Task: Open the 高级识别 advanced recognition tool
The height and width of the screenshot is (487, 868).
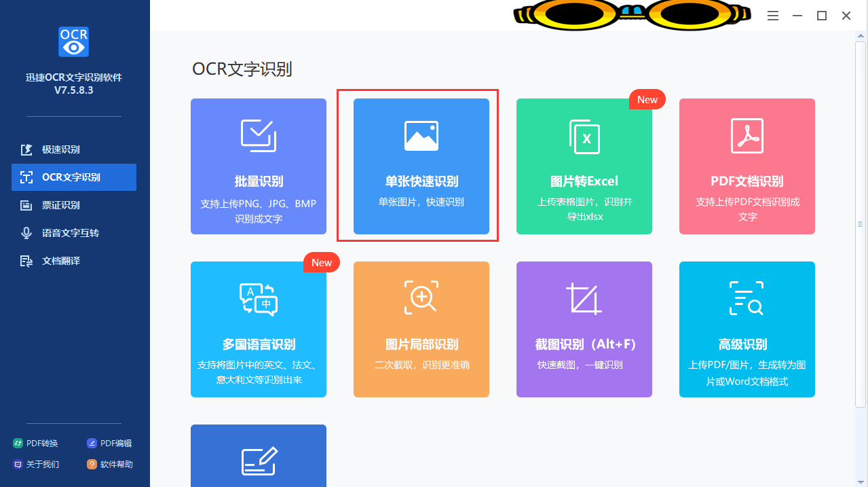Action: click(x=747, y=329)
